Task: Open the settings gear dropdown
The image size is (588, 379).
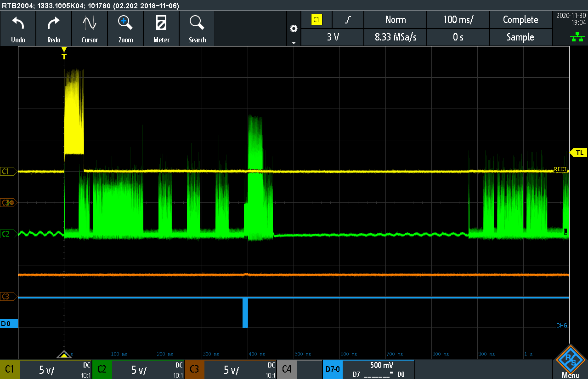Action: click(x=294, y=29)
